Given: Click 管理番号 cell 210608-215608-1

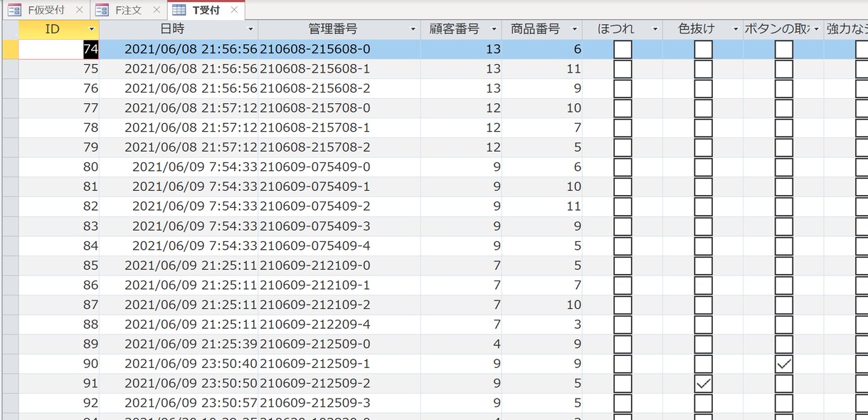Looking at the screenshot, I should (x=339, y=69).
